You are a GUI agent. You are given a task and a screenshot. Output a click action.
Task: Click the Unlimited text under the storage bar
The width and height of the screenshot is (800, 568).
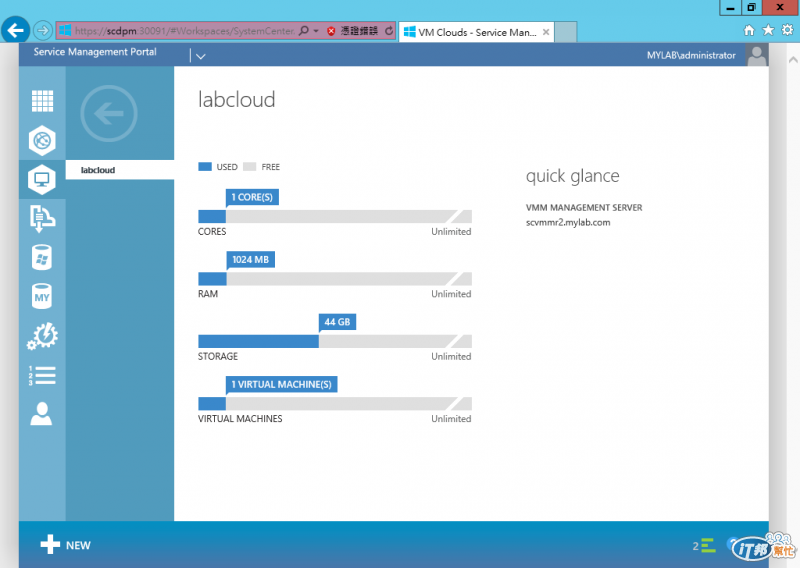(451, 356)
